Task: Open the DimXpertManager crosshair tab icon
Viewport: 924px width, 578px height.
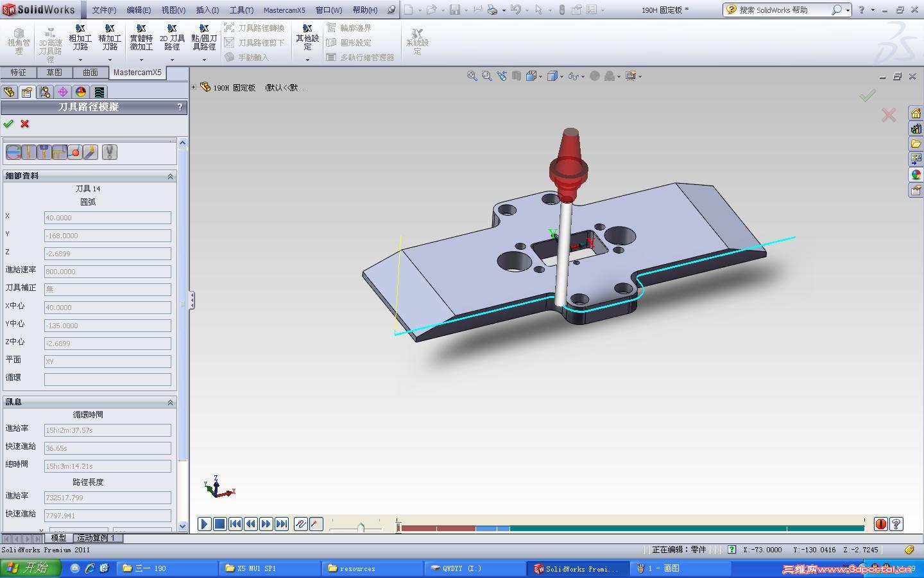Action: tap(63, 92)
